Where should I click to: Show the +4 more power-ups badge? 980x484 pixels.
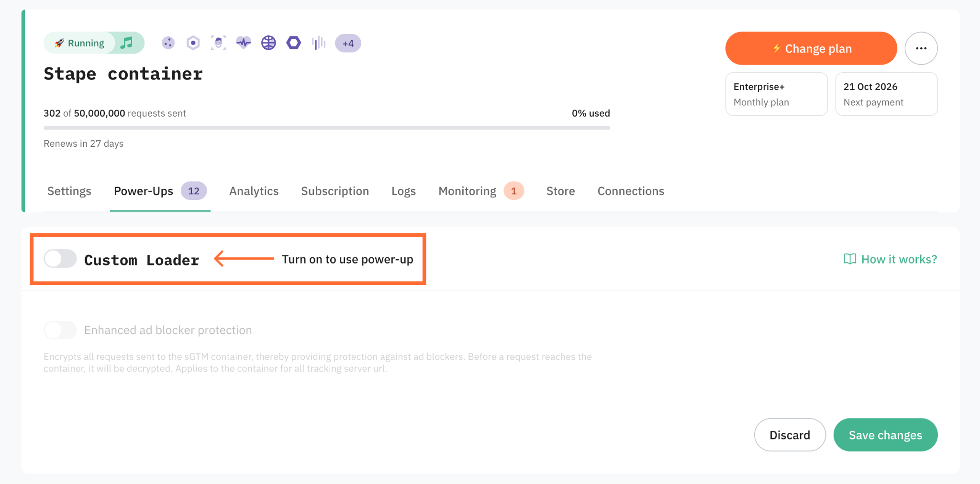point(348,44)
